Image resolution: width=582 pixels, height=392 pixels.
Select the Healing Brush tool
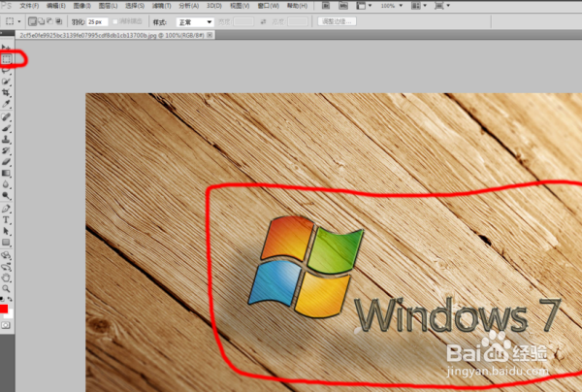click(x=6, y=117)
